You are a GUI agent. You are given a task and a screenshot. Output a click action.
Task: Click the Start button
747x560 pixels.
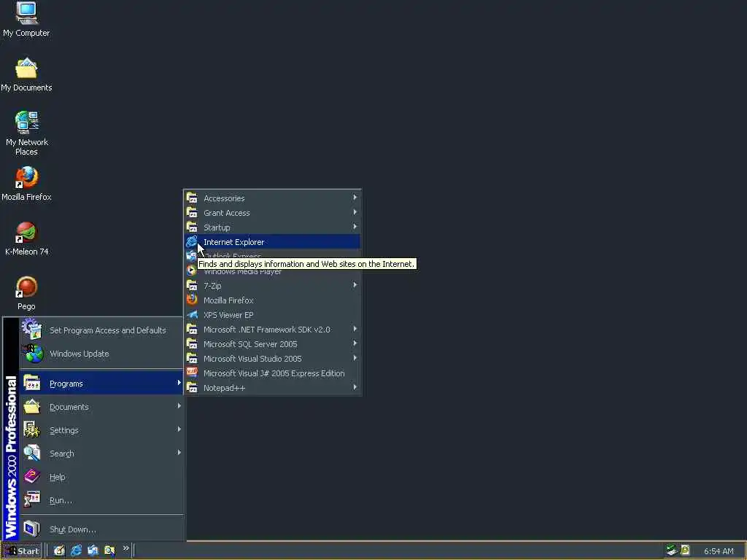21,551
